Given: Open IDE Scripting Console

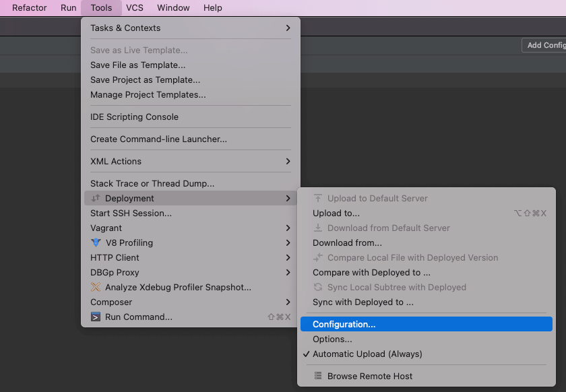Looking at the screenshot, I should pyautogui.click(x=134, y=117).
